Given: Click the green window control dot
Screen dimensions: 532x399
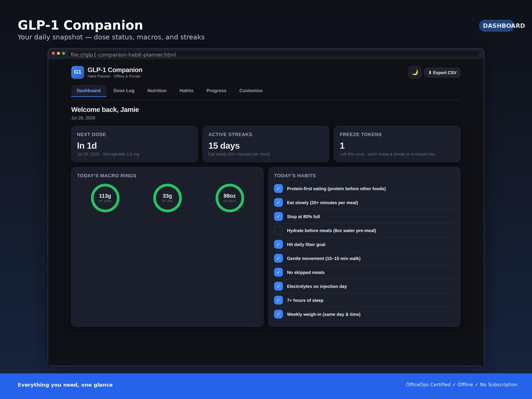Looking at the screenshot, I should click(x=63, y=53).
